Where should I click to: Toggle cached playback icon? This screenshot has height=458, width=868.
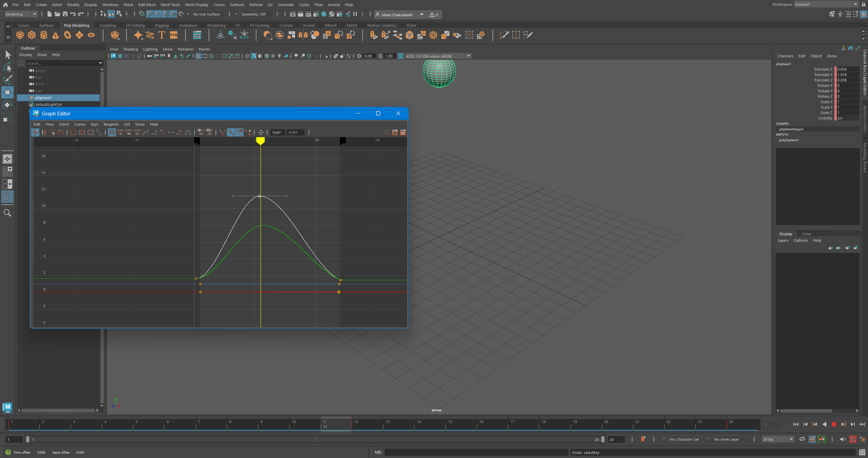pos(812,439)
